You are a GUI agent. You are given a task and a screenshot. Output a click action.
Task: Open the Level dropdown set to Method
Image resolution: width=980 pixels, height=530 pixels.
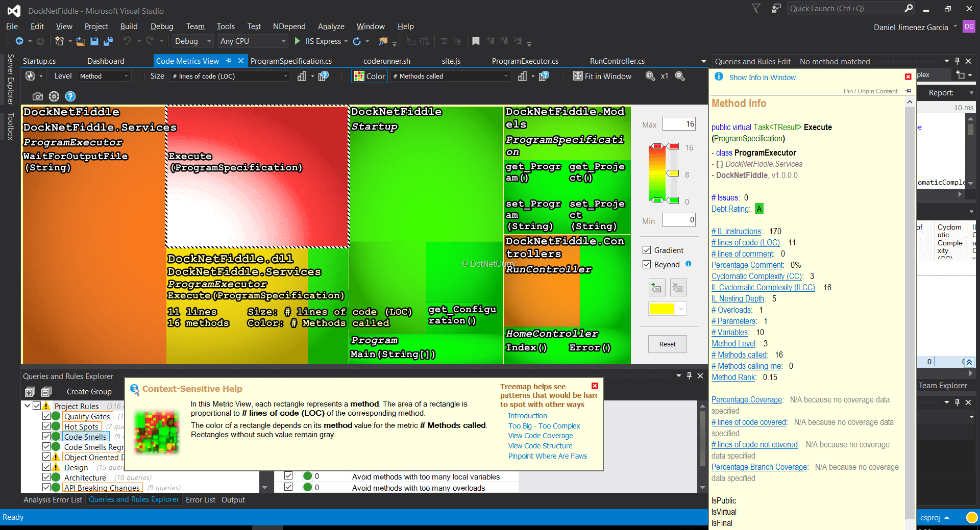coord(104,76)
